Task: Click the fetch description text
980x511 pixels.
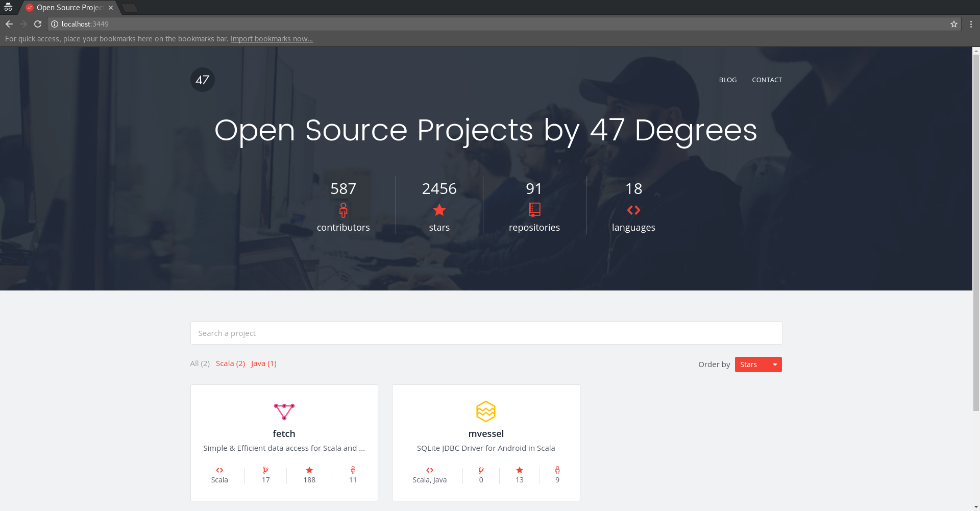Action: 284,448
